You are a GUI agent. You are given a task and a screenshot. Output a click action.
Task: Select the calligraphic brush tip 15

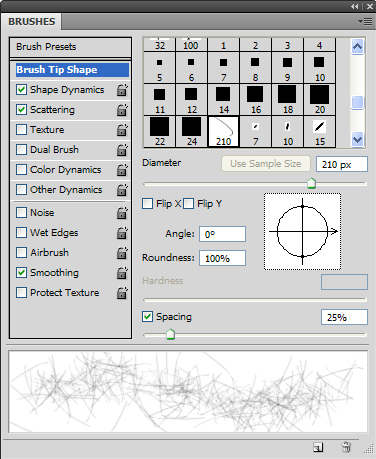(x=319, y=132)
